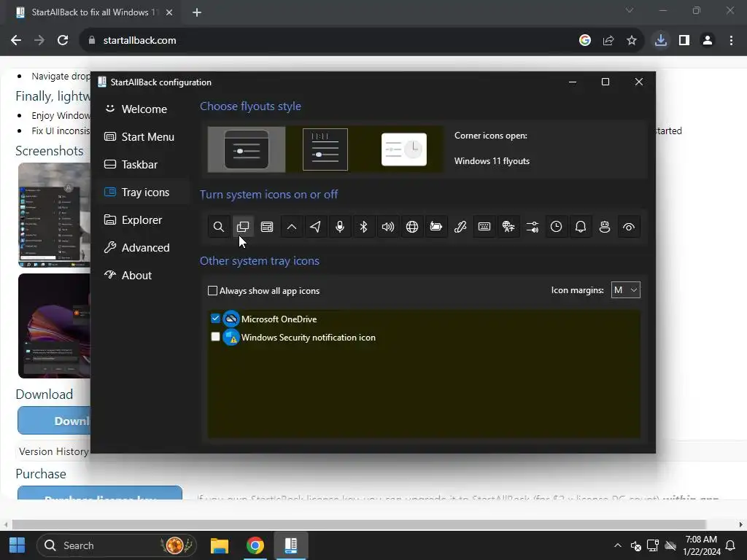Open a new Chrome tab
Viewport: 747px width, 560px height.
pos(197,13)
